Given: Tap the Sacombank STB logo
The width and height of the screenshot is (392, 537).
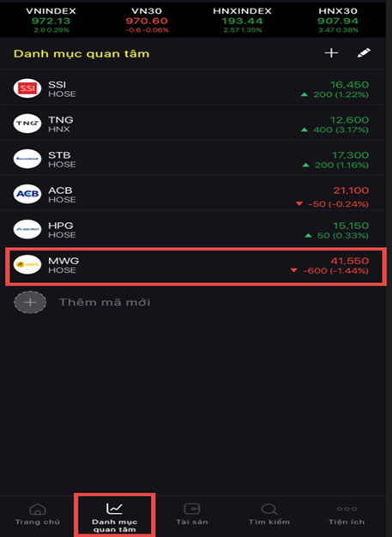Looking at the screenshot, I should pos(27,159).
